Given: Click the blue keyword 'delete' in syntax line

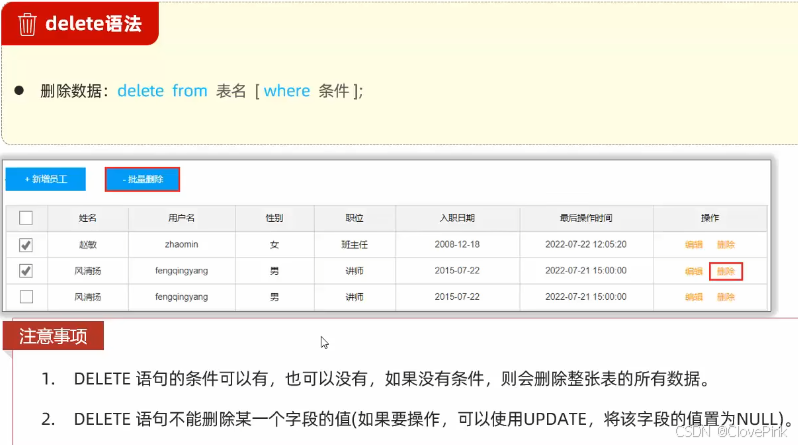Looking at the screenshot, I should coord(140,91).
